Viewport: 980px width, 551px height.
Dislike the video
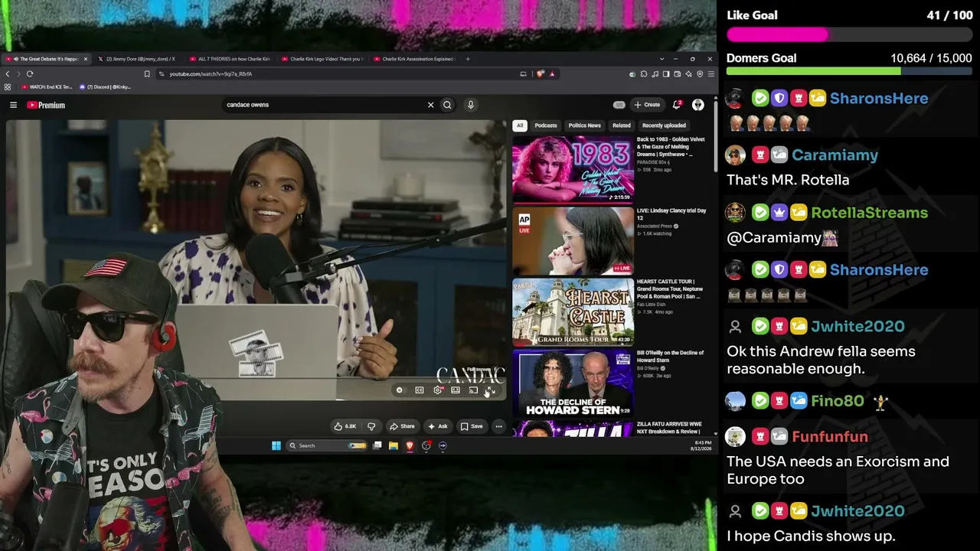[371, 426]
